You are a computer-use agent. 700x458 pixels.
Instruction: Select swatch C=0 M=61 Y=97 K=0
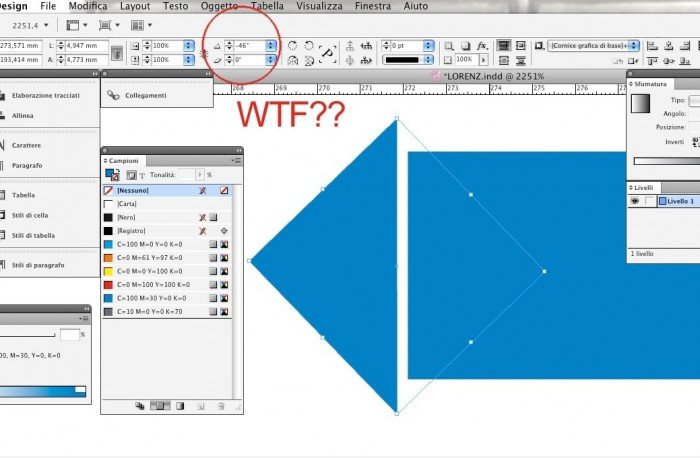[x=167, y=258]
